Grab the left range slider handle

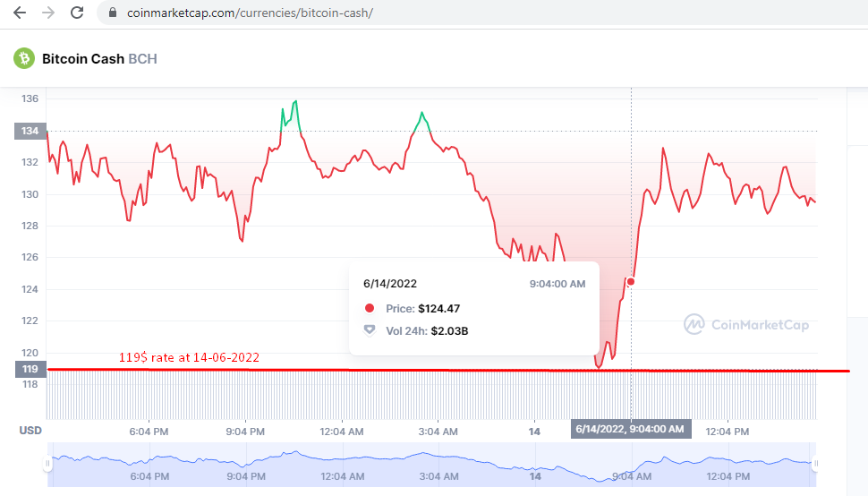[x=47, y=464]
